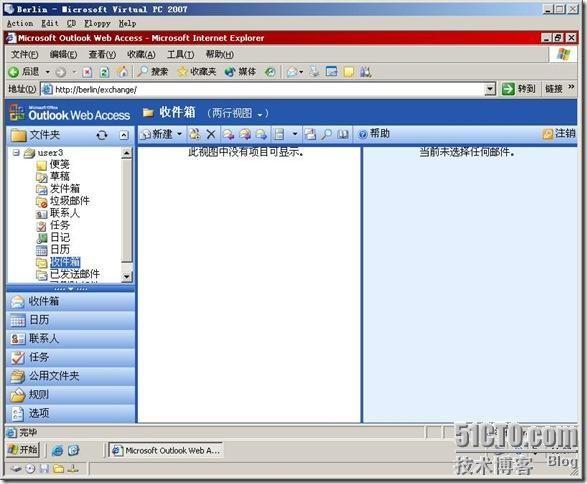This screenshot has height=484, width=587.
Task: Select the 垃圾邮件 folder in tree
Action: (70, 201)
